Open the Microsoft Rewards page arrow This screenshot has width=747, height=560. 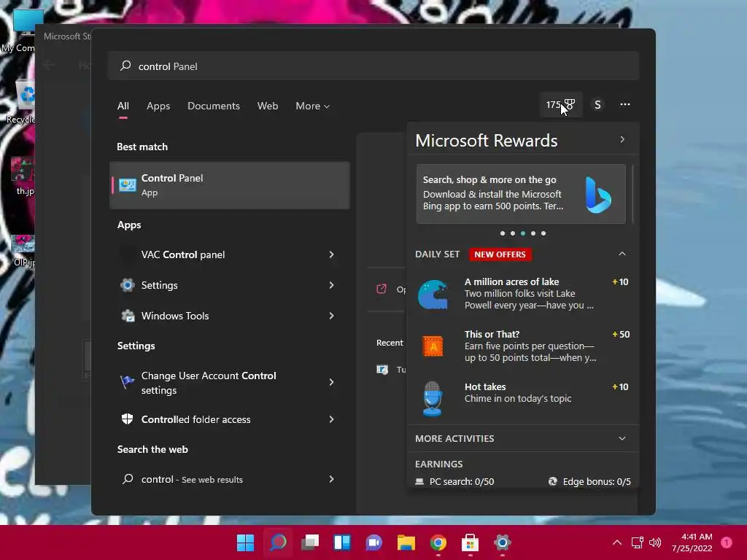pos(622,139)
